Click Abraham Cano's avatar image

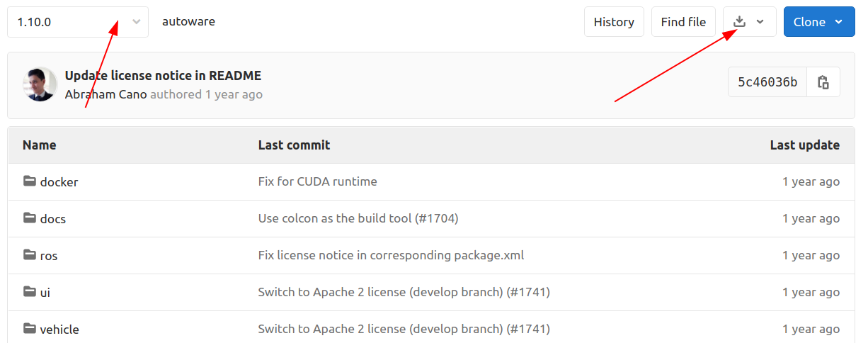pyautogui.click(x=40, y=84)
